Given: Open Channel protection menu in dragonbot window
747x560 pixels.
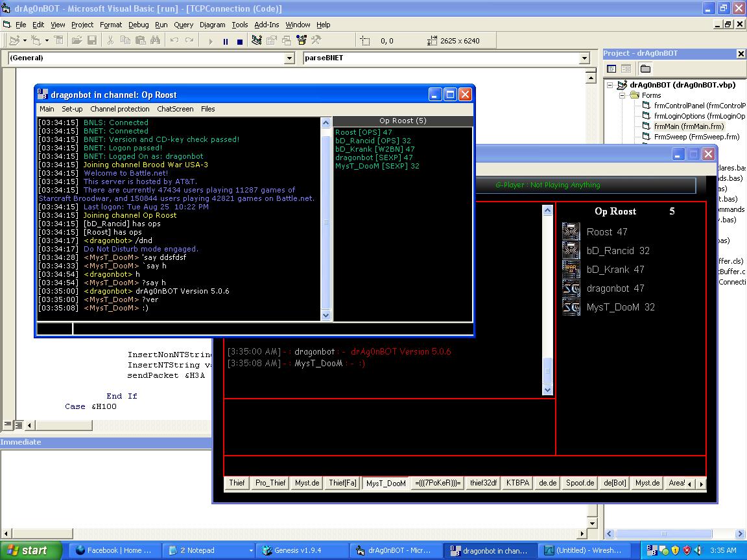Looking at the screenshot, I should click(120, 109).
